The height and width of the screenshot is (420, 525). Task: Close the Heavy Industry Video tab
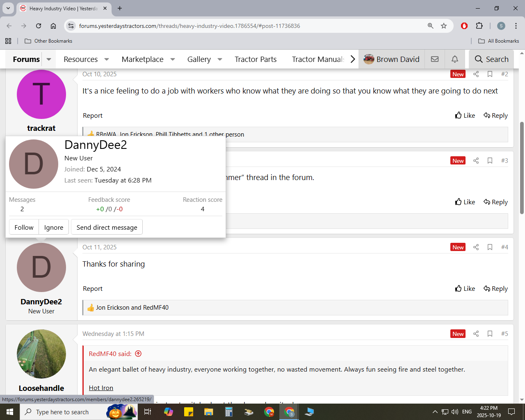click(105, 8)
